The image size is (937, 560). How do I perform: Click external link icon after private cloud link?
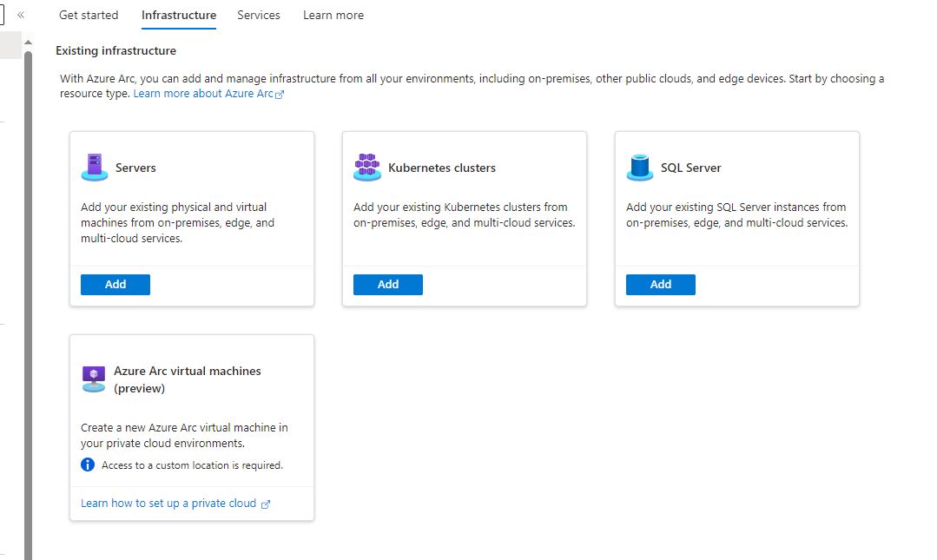266,504
